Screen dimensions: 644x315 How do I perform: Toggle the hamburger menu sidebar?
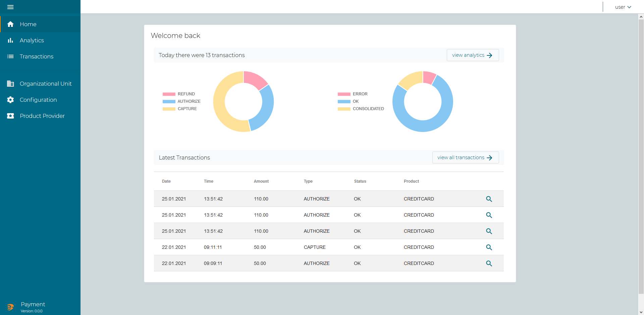(10, 7)
